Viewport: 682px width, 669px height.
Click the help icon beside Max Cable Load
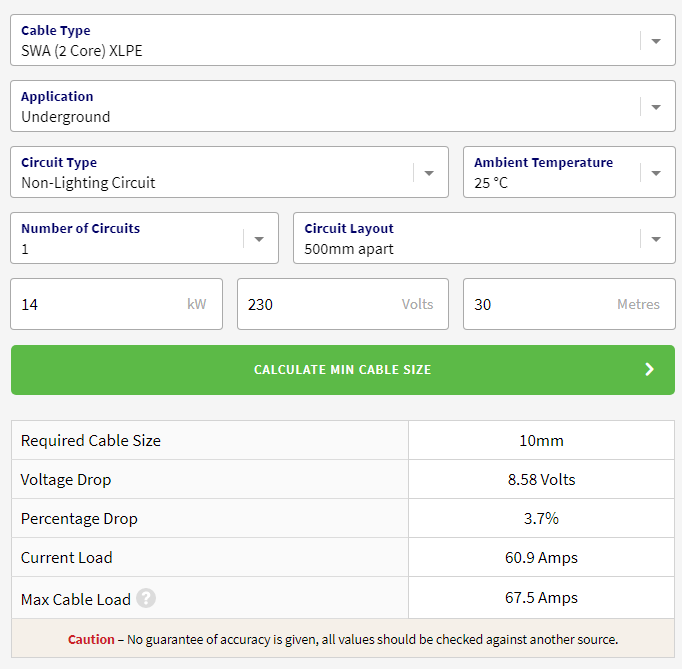(146, 599)
